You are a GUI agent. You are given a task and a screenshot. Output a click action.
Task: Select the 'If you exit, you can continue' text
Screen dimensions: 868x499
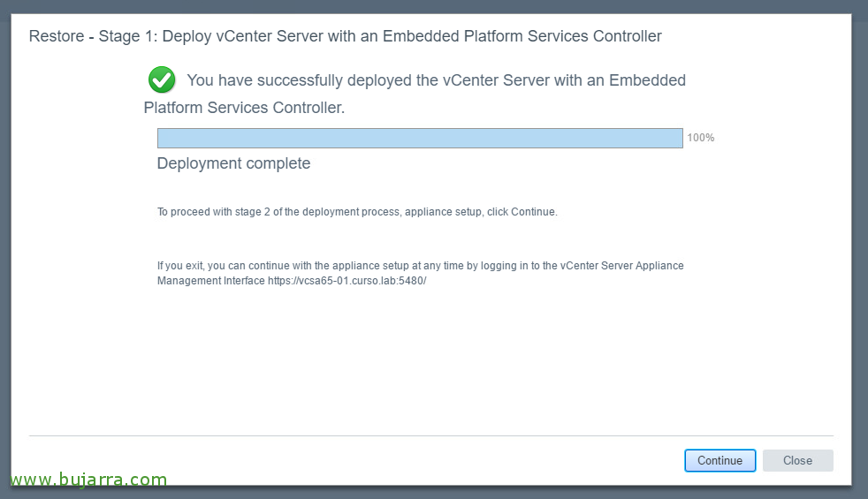[420, 273]
